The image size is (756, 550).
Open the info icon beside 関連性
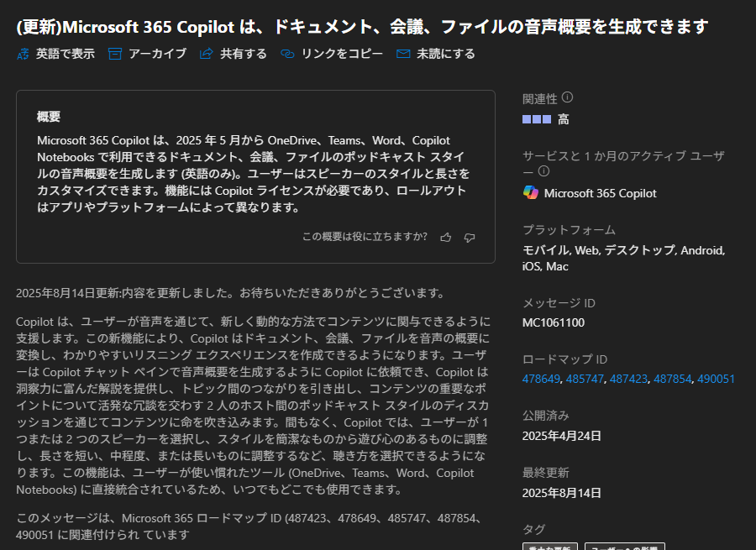point(568,97)
